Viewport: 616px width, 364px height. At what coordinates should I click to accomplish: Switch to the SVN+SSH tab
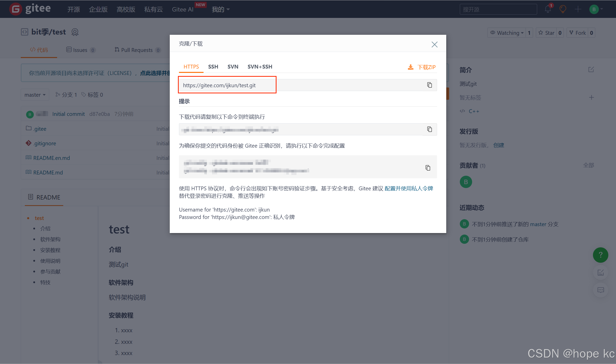pos(260,67)
